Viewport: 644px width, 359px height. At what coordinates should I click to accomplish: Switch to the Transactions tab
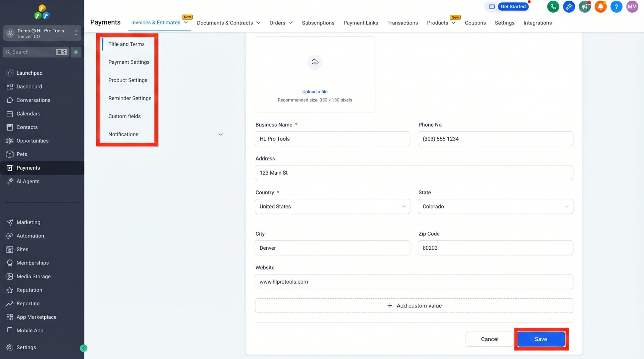pos(402,23)
